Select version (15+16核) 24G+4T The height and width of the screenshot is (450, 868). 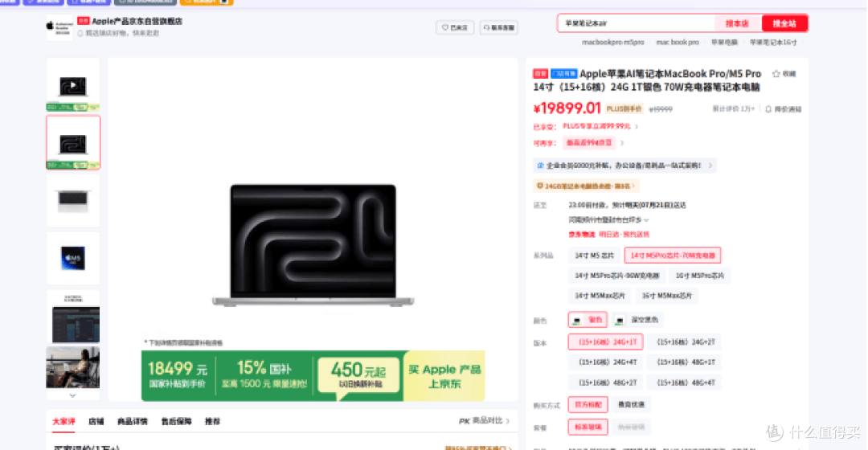(x=608, y=362)
